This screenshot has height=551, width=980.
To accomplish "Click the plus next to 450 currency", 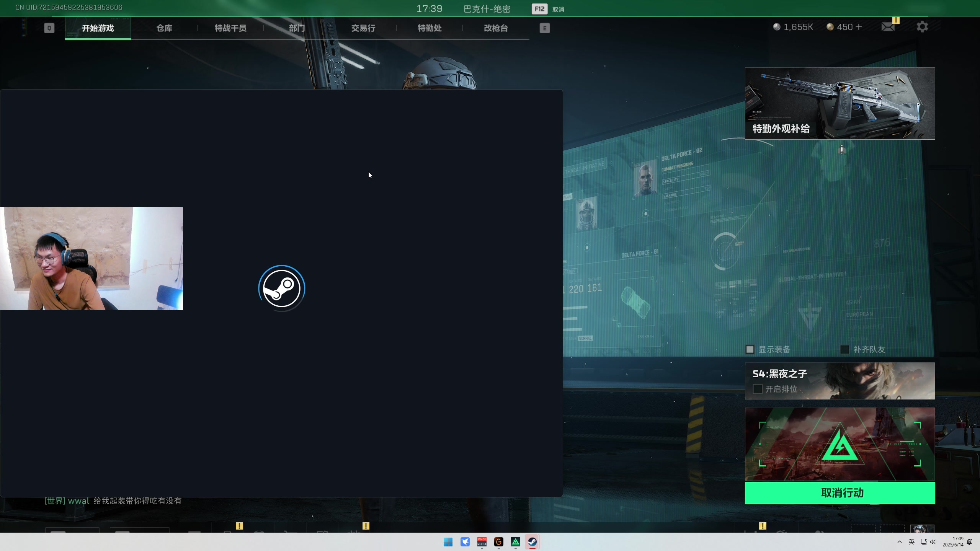I will point(859,27).
